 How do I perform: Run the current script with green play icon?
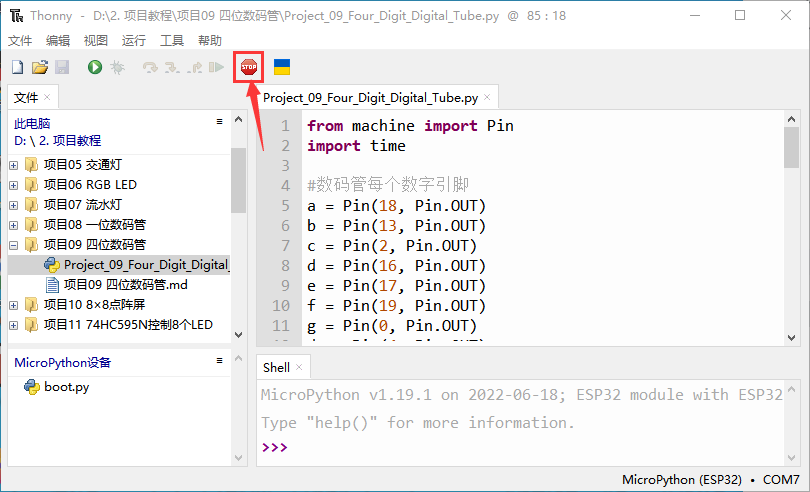pos(94,67)
